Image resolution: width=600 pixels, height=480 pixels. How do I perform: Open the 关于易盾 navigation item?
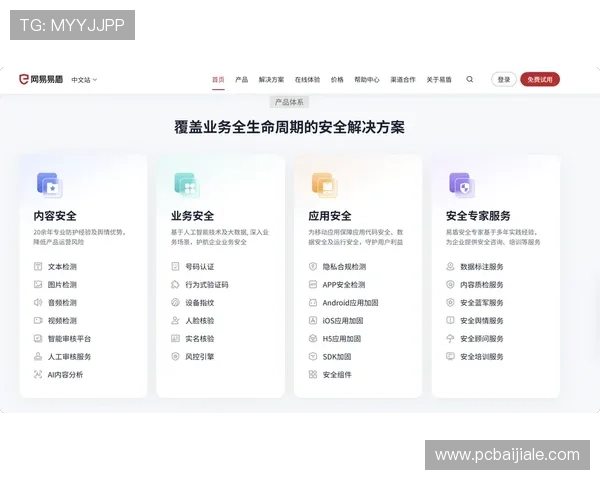pyautogui.click(x=439, y=80)
